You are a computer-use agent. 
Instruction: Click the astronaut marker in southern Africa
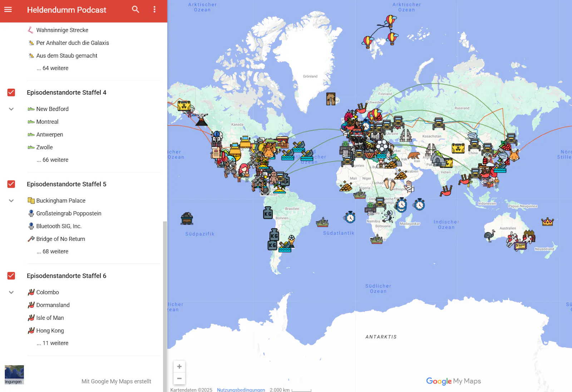click(x=387, y=216)
